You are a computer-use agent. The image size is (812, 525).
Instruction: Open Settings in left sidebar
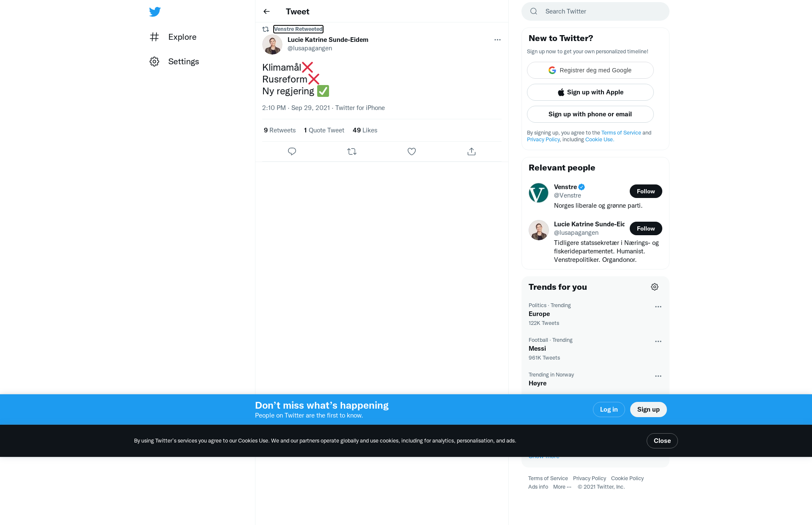(x=174, y=61)
